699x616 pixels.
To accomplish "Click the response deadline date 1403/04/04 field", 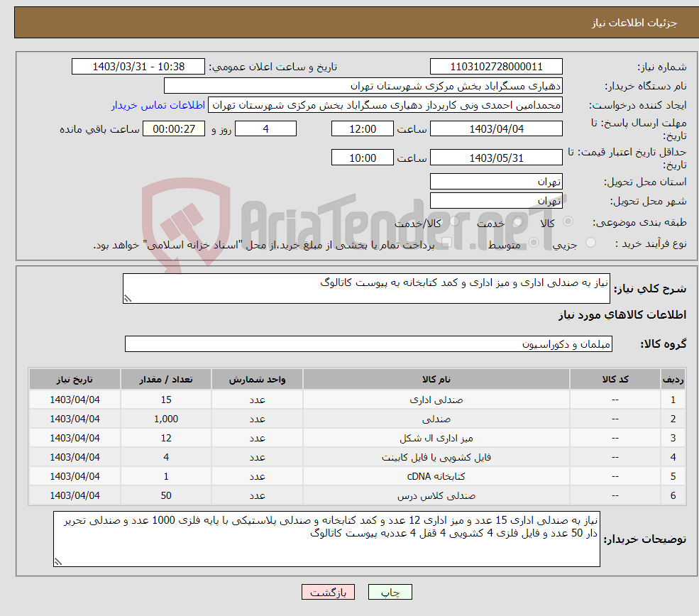I will (x=496, y=129).
